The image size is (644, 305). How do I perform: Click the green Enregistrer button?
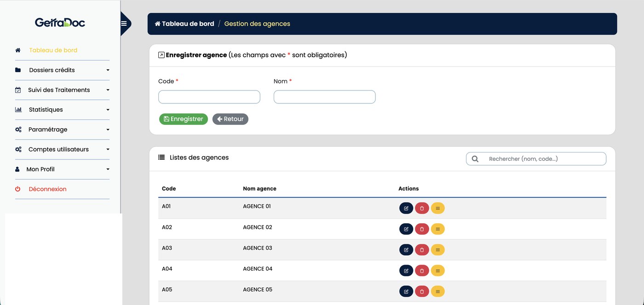point(184,119)
